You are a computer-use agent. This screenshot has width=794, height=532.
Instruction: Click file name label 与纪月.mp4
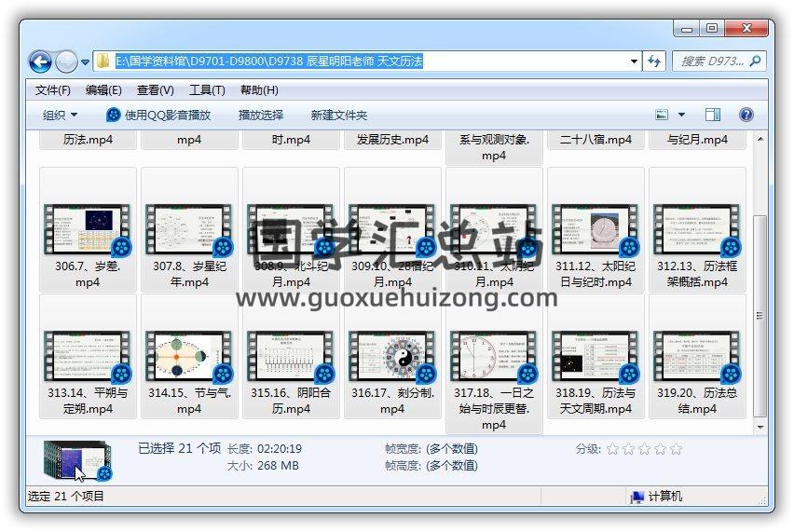[x=697, y=140]
